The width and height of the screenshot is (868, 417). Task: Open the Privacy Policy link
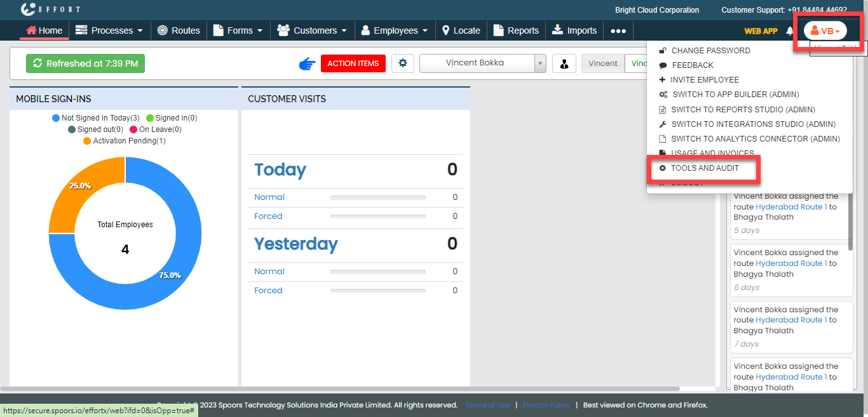tap(546, 404)
